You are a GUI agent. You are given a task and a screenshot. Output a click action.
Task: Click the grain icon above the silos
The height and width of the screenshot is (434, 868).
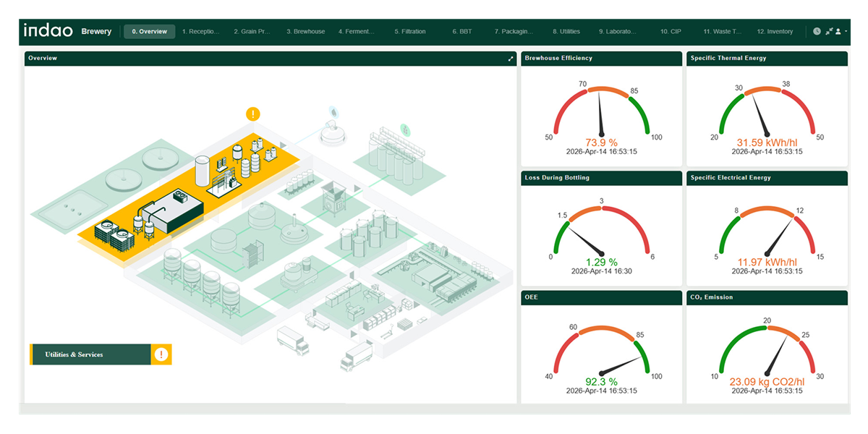click(406, 130)
